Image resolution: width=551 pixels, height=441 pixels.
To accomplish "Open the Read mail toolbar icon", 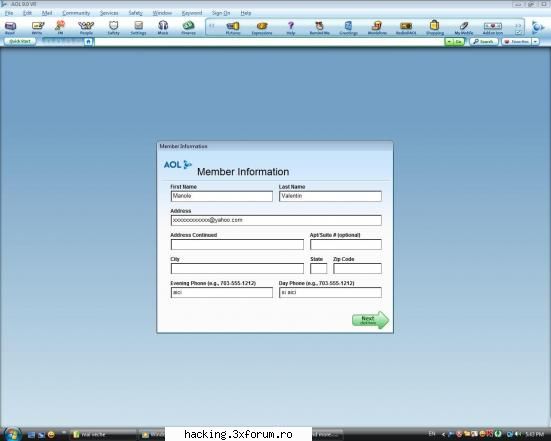I will [x=10, y=28].
